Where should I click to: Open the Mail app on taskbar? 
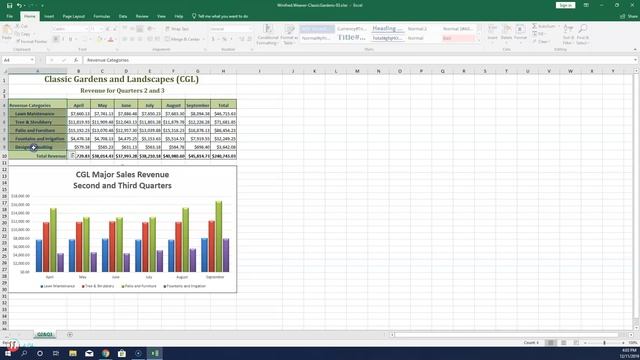click(89, 353)
